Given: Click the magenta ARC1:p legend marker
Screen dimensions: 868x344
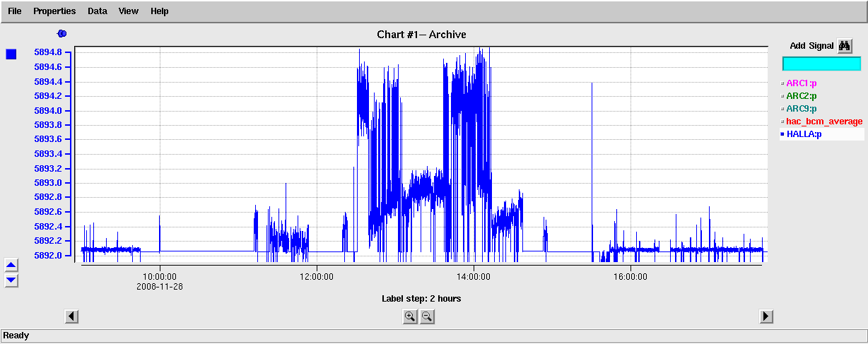Looking at the screenshot, I should pos(782,83).
